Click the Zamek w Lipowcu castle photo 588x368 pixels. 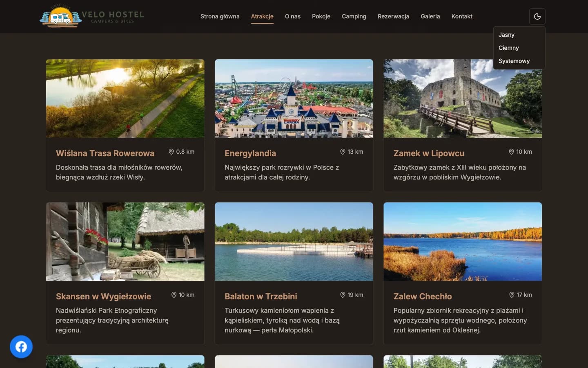click(463, 99)
